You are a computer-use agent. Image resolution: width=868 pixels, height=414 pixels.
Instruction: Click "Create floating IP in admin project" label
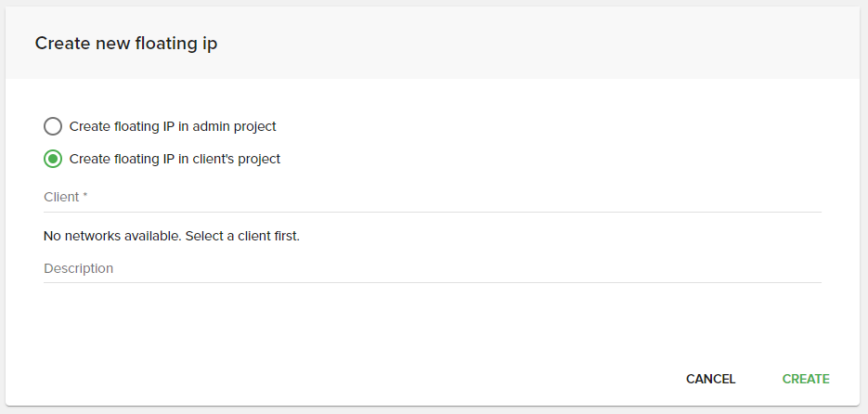[x=173, y=126]
